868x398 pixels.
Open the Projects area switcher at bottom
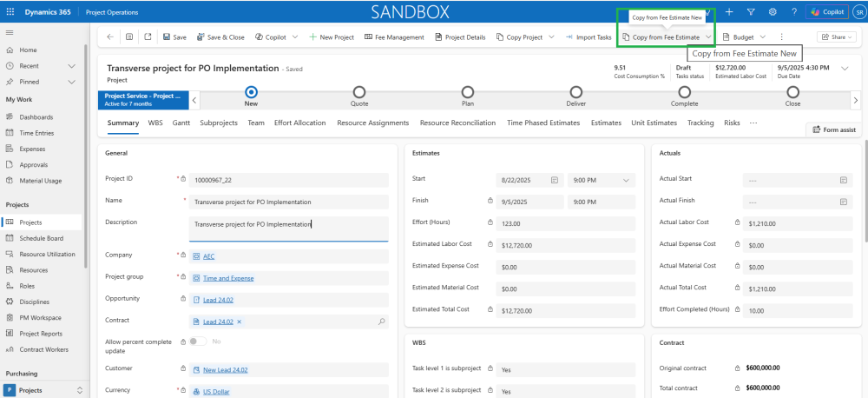pos(45,390)
